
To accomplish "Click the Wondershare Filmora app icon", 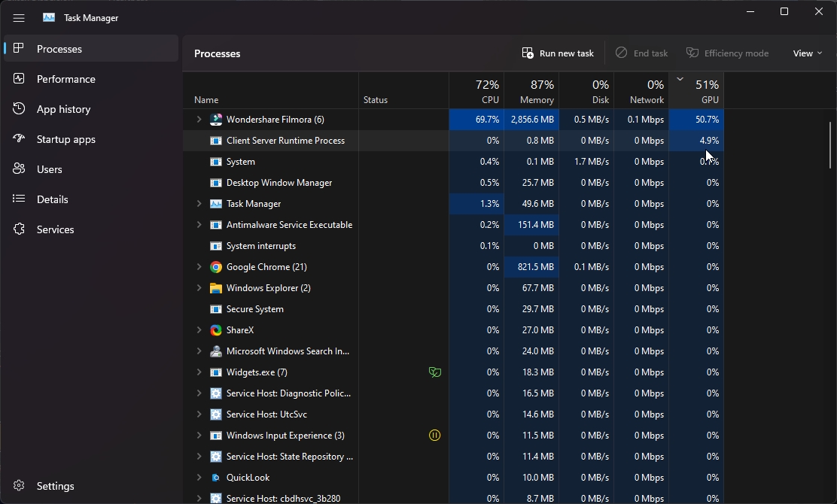I will point(216,119).
